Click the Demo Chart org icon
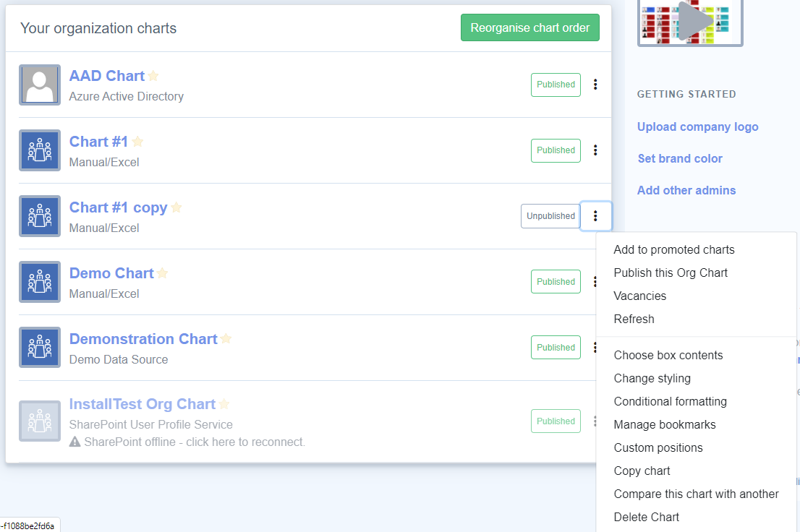The width and height of the screenshot is (800, 532). [40, 282]
